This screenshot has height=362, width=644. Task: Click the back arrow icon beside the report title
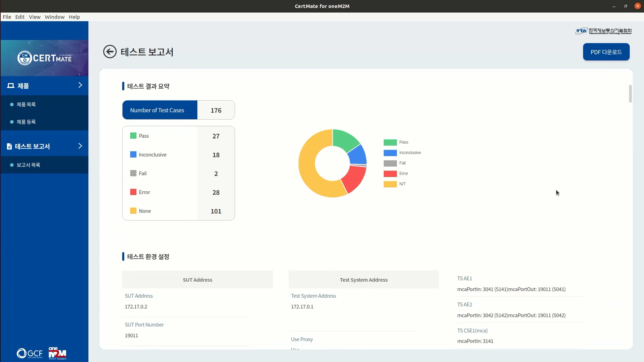(110, 52)
